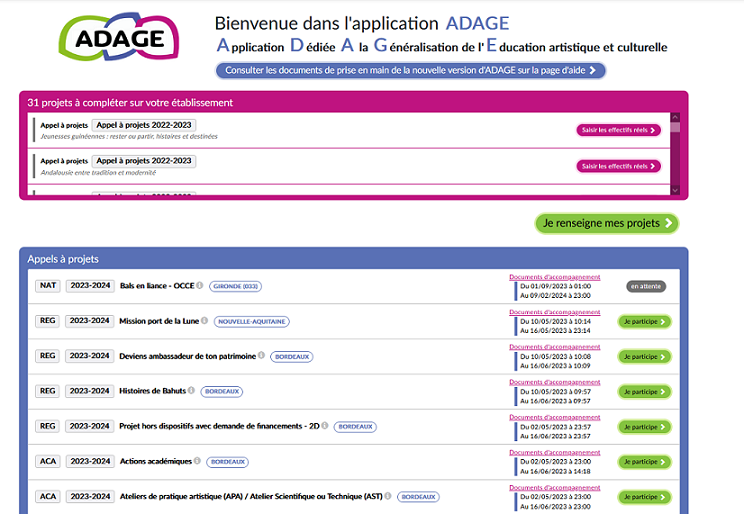Screen dimensions: 744x514
Task: Click the Appels à projets section header
Action: [63, 259]
